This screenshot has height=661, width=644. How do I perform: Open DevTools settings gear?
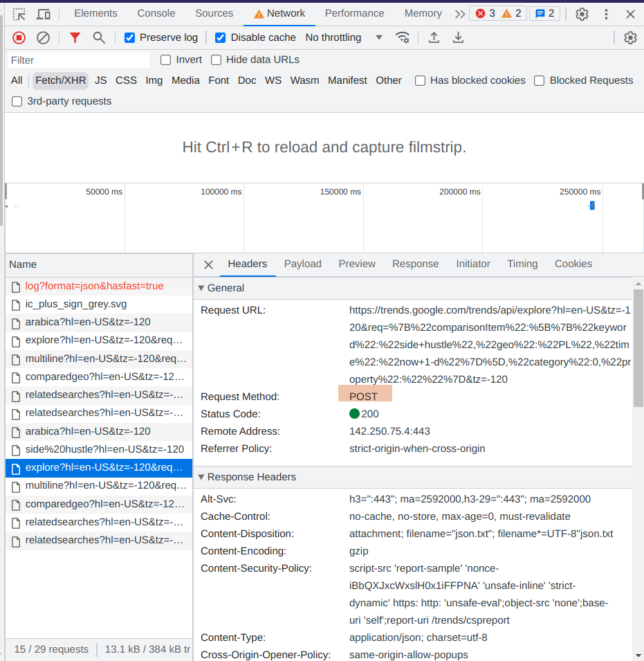tap(582, 14)
